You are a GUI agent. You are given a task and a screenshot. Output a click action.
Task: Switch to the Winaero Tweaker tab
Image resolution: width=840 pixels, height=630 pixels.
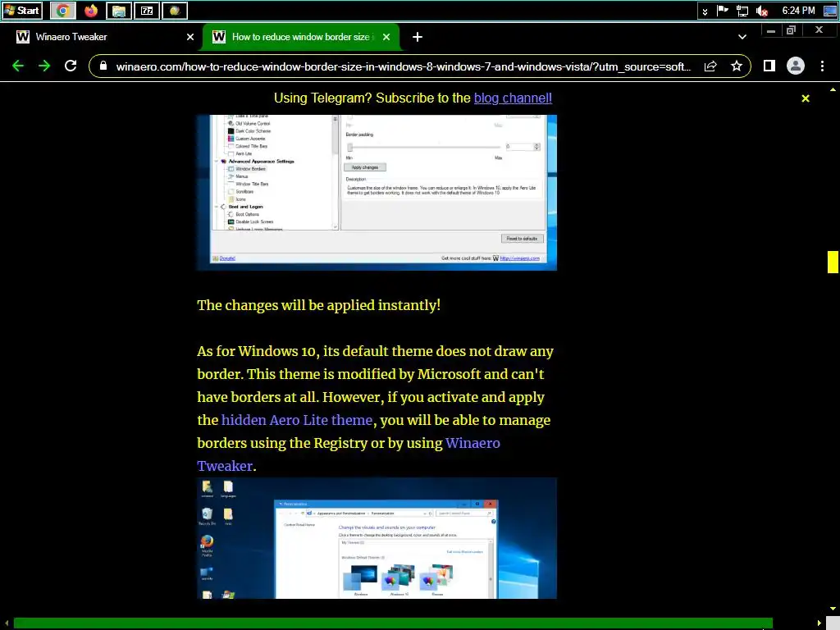click(101, 37)
